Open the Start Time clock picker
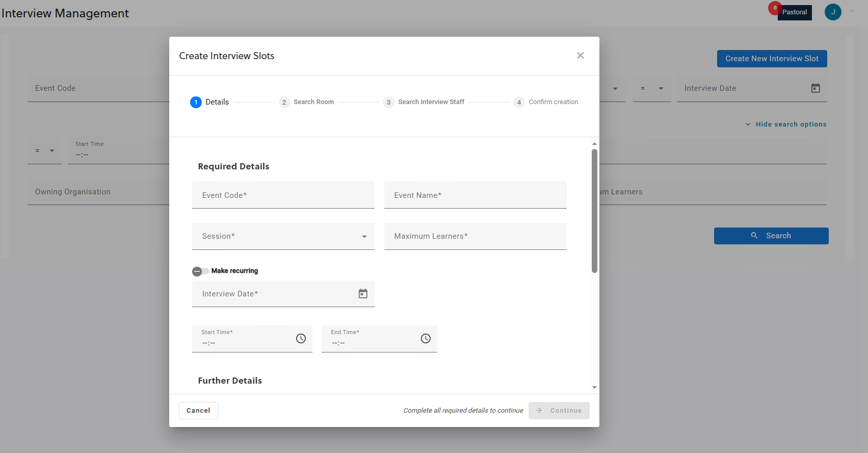868x453 pixels. [301, 339]
